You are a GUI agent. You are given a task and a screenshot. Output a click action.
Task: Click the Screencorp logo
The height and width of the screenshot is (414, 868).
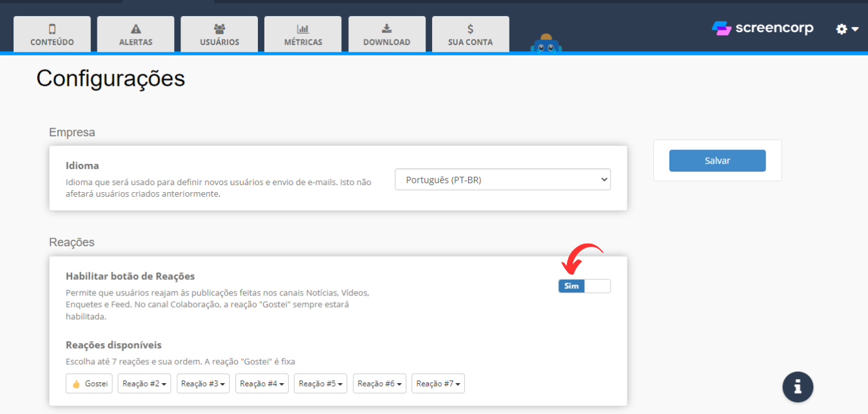click(762, 28)
